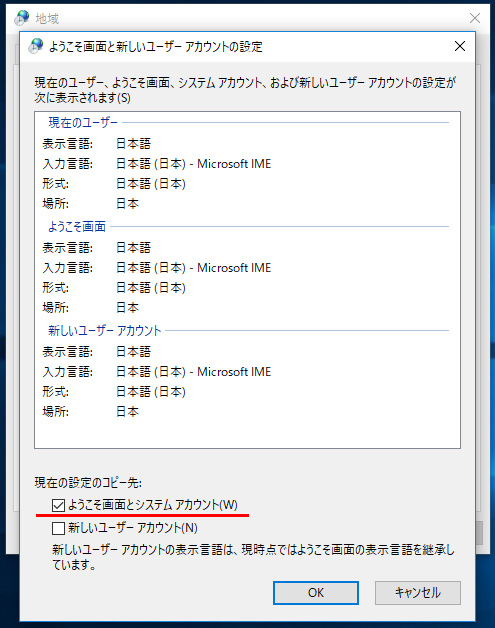Image resolution: width=495 pixels, height=628 pixels.
Task: Close the ようこそ画面 settings dialog
Action: [x=460, y=46]
